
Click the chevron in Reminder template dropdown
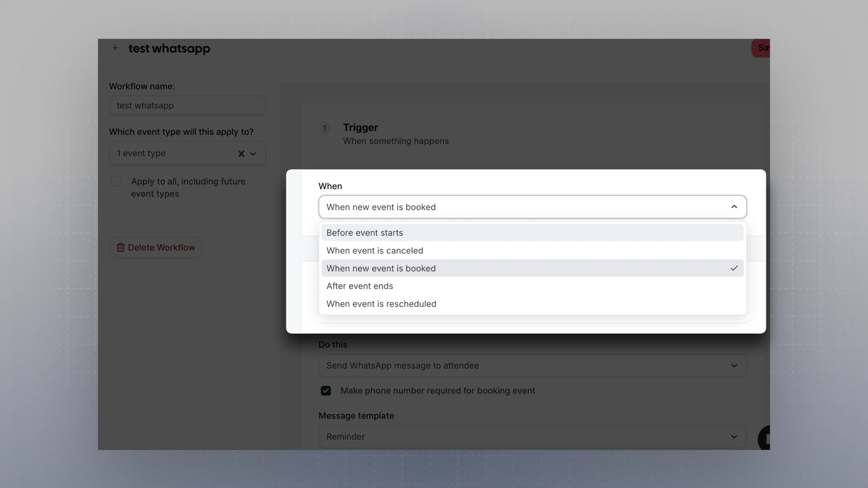click(734, 437)
